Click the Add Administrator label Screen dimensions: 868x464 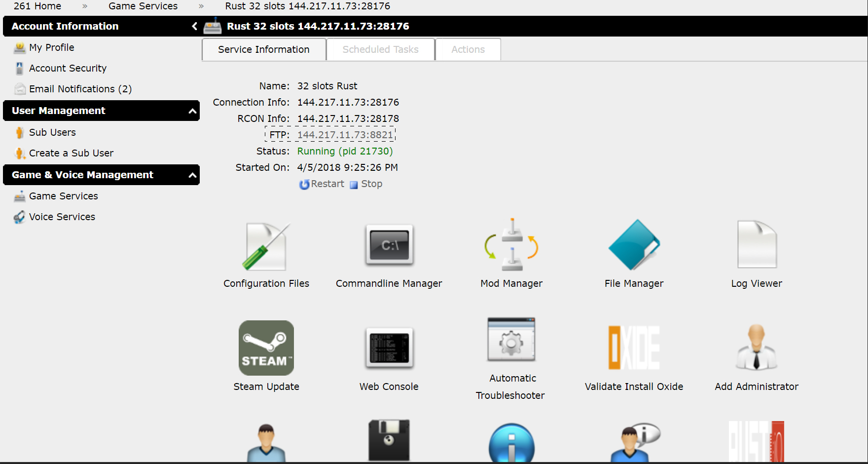(757, 387)
